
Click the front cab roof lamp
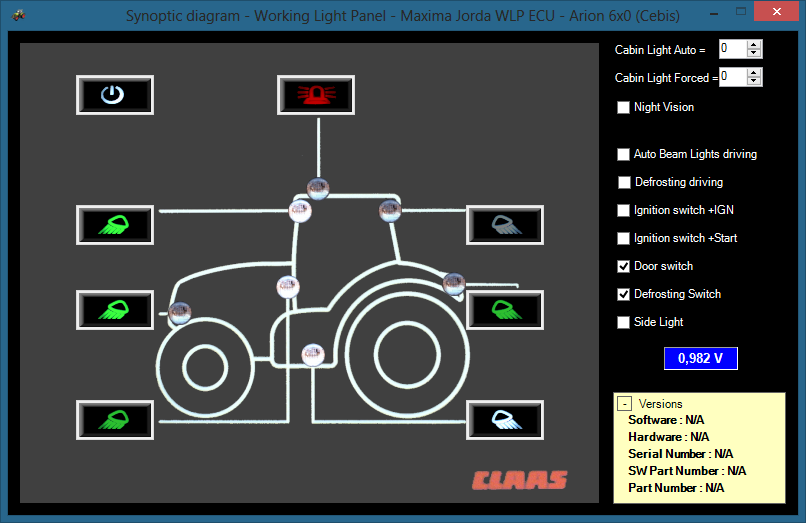(300, 210)
